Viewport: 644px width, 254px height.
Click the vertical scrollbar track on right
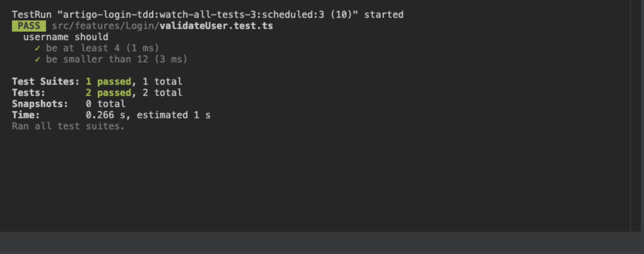(x=637, y=115)
